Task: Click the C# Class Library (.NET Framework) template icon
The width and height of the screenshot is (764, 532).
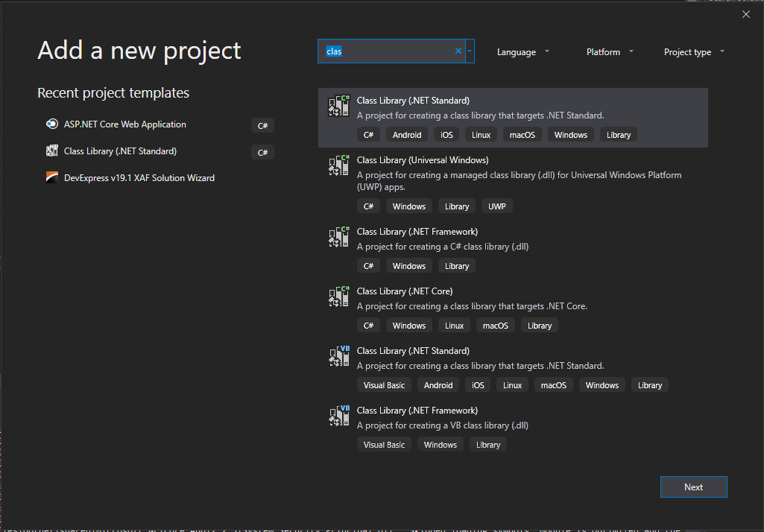Action: point(339,237)
